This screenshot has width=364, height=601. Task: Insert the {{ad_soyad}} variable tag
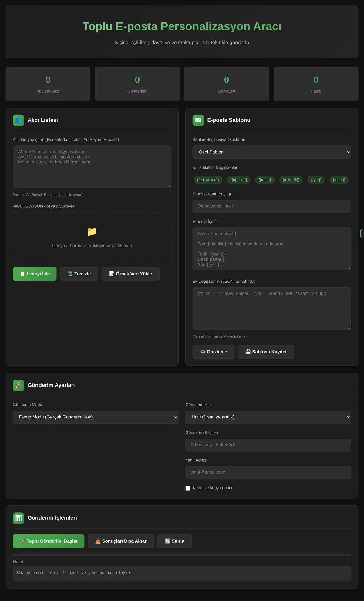208,180
